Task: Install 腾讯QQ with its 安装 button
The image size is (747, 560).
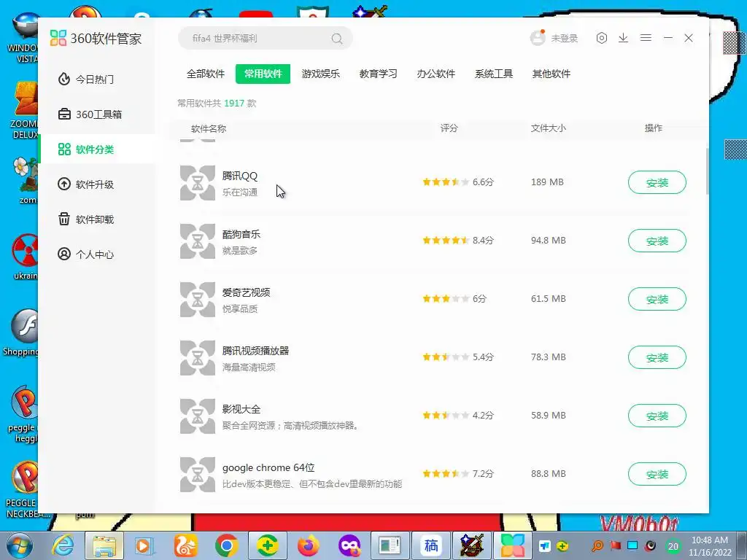Action: click(657, 182)
